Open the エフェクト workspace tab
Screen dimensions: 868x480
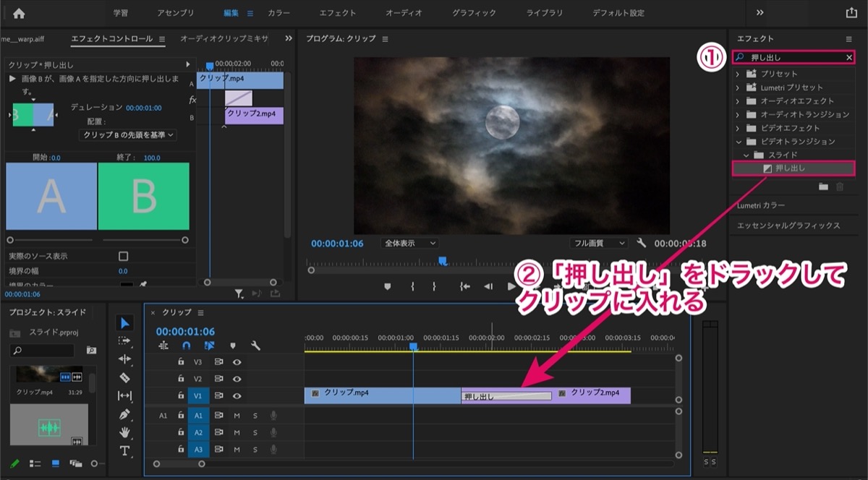pyautogui.click(x=338, y=13)
